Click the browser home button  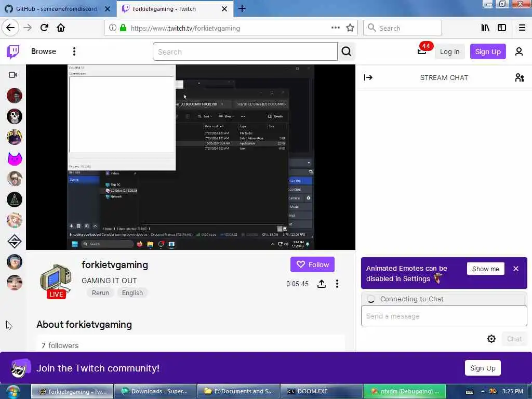click(61, 28)
